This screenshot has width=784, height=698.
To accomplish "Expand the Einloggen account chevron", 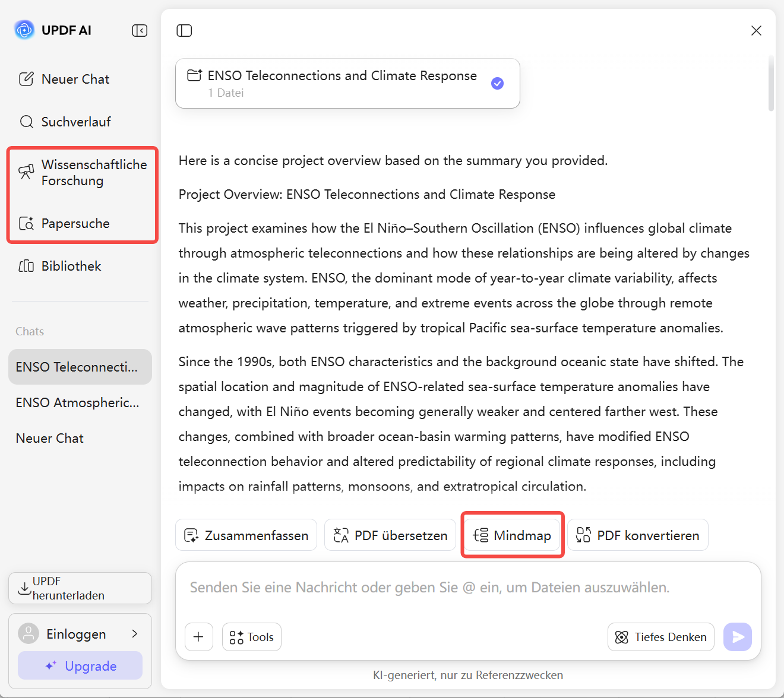I will coord(135,634).
